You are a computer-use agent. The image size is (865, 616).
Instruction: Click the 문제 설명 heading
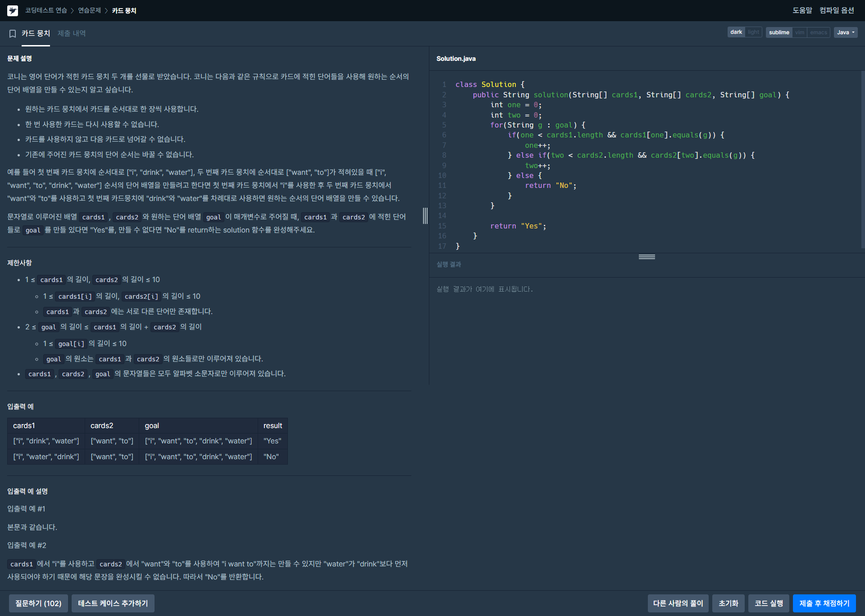(19, 59)
